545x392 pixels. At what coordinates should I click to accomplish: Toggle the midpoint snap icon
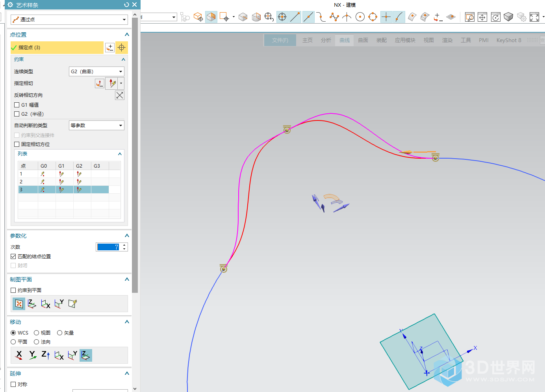(308, 17)
